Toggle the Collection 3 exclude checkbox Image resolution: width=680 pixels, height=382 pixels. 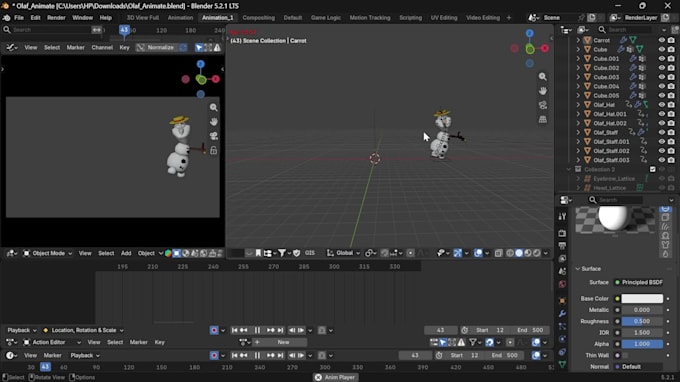point(652,170)
